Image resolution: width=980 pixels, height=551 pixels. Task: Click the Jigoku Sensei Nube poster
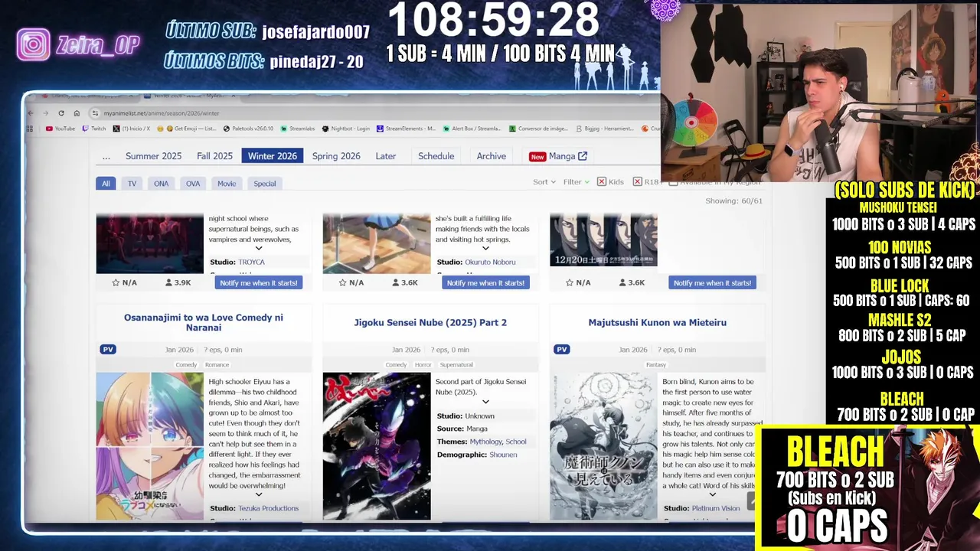tap(377, 446)
